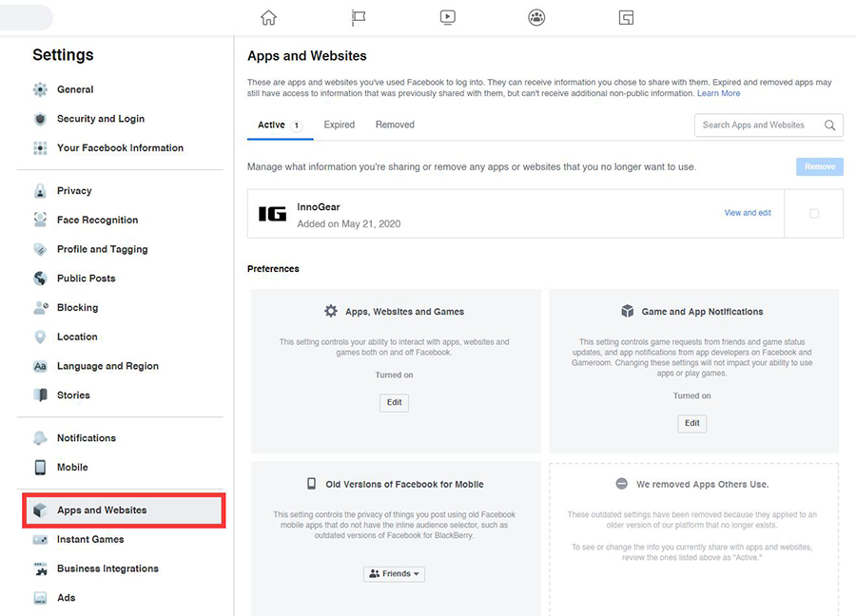This screenshot has height=616, width=856.
Task: Switch to the Expired tab
Action: click(x=339, y=124)
